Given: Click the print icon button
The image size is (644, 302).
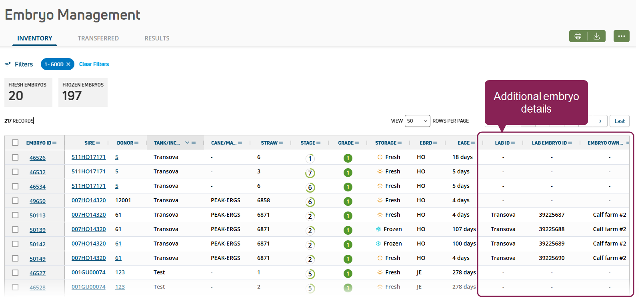Looking at the screenshot, I should 578,36.
